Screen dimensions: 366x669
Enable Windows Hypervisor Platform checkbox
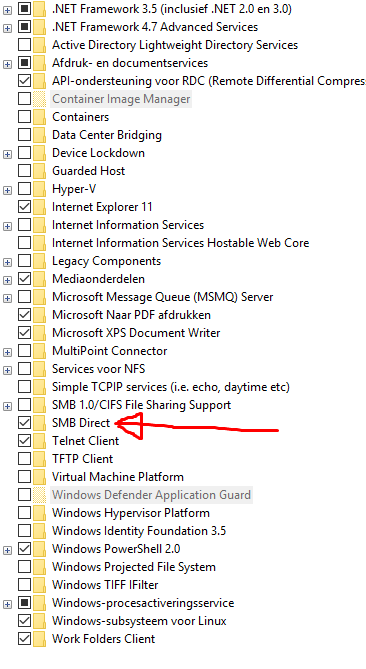click(25, 513)
